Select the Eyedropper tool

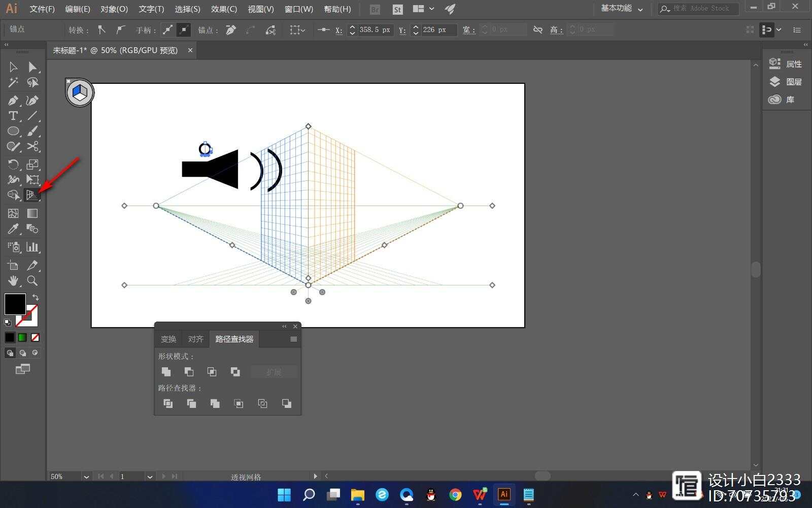[x=13, y=229]
